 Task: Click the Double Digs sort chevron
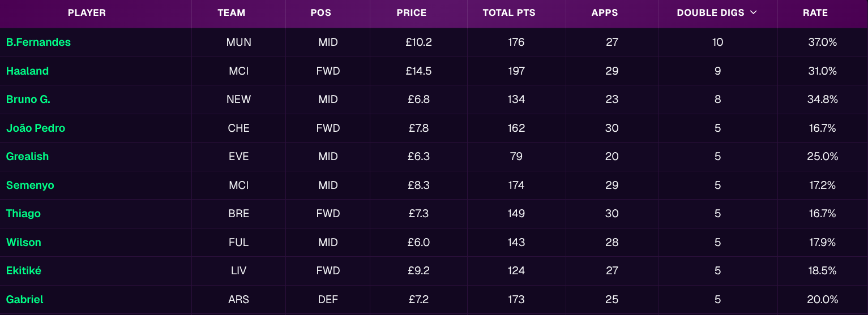point(753,13)
